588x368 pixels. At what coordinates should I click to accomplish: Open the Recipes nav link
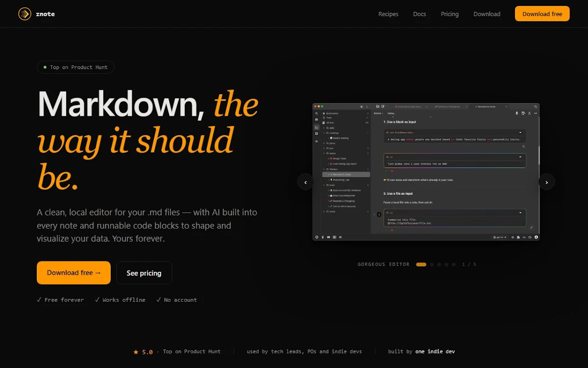388,14
